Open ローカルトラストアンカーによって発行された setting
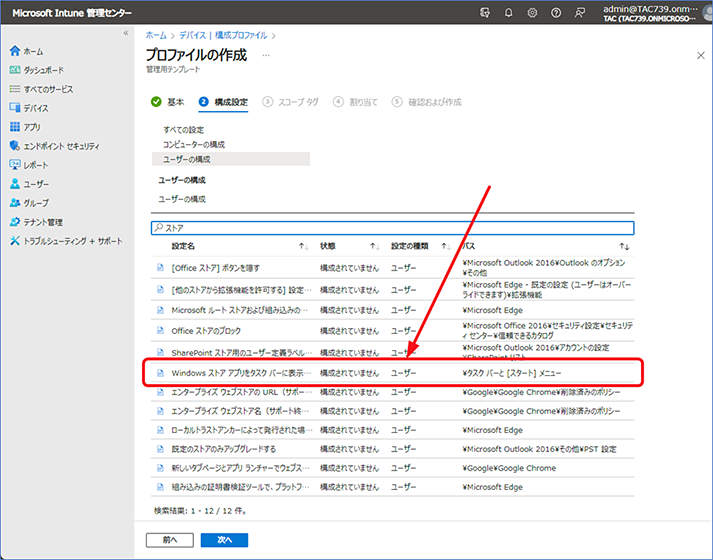The height and width of the screenshot is (560, 713). pos(241,430)
